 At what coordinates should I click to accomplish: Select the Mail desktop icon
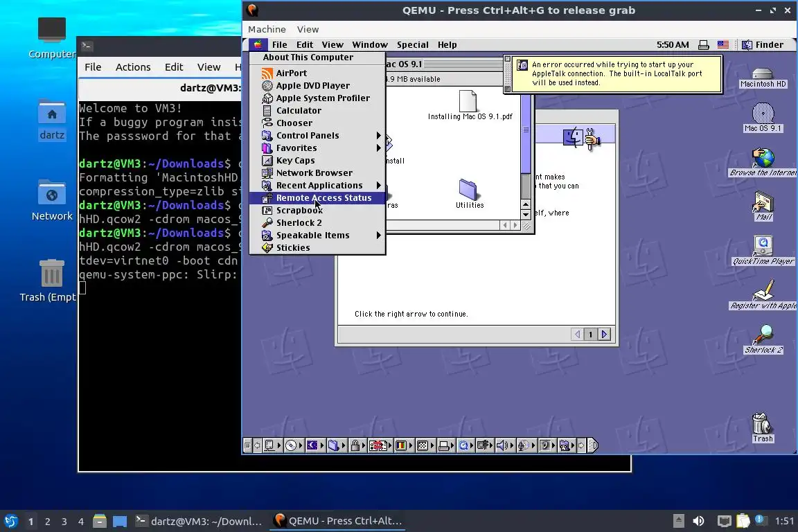point(763,206)
